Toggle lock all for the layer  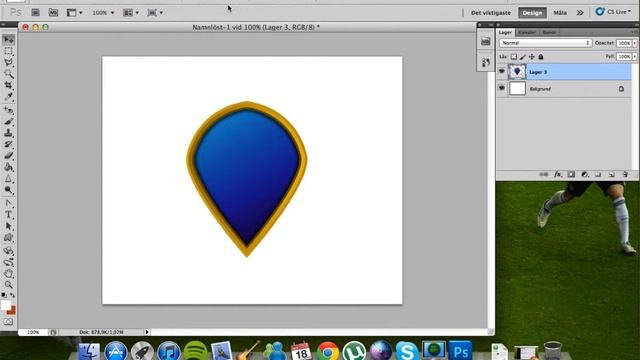[x=541, y=57]
